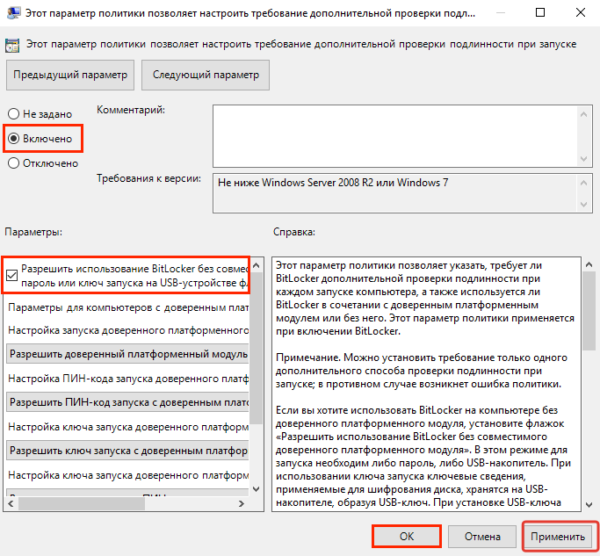Click 'Предыдущий параметр' button

[70, 75]
